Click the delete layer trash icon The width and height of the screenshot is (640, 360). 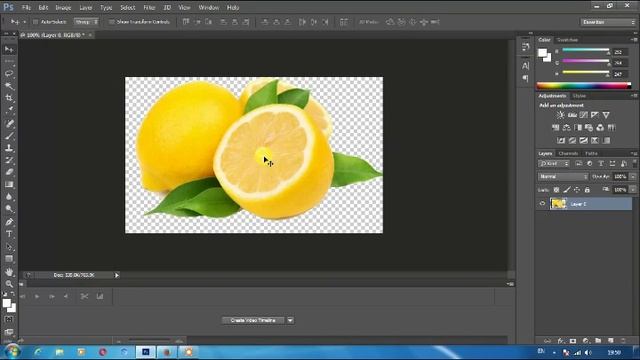[623, 340]
